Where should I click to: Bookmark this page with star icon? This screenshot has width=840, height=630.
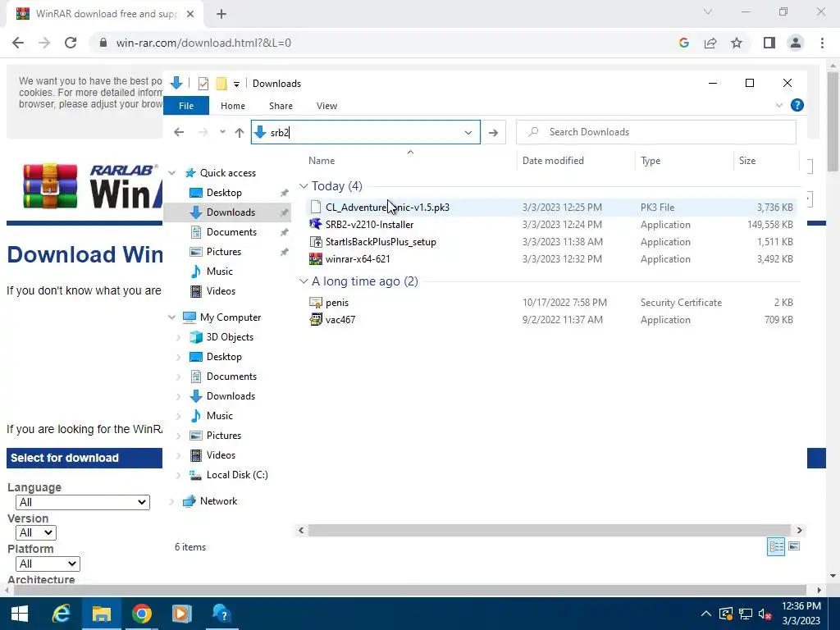click(737, 43)
